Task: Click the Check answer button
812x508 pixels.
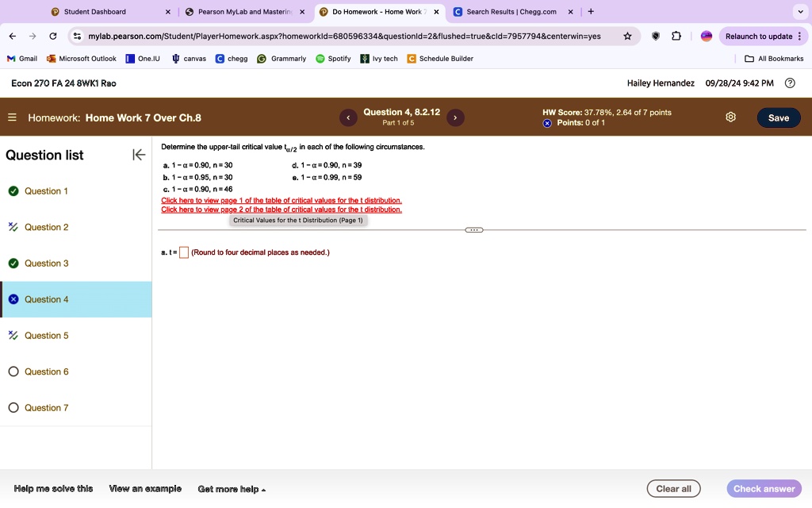Action: (x=764, y=488)
